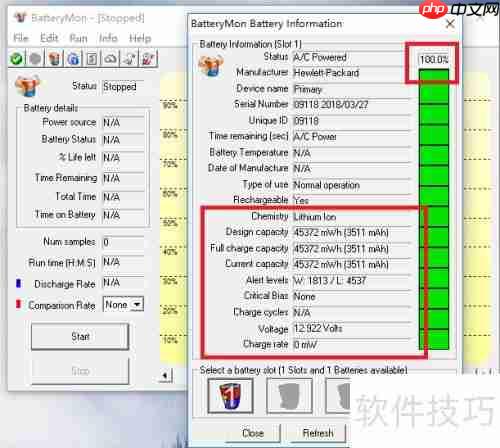Select the second greyed battery slot
Screen dimensions: 500x448
pyautogui.click(x=289, y=396)
